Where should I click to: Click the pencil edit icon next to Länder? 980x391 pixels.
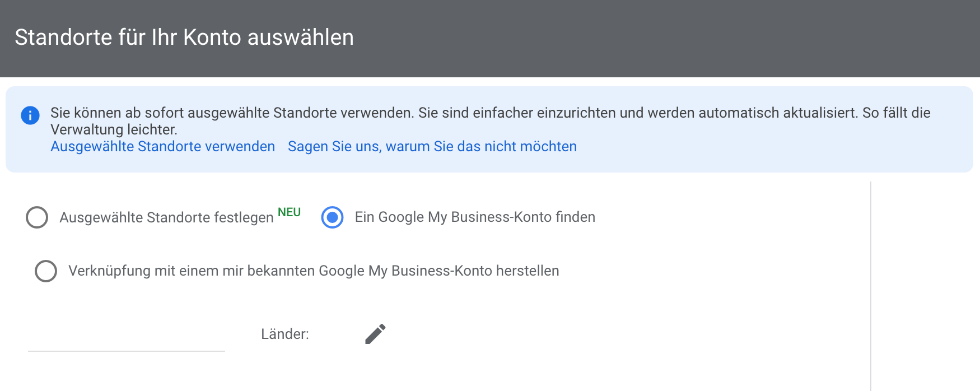375,334
